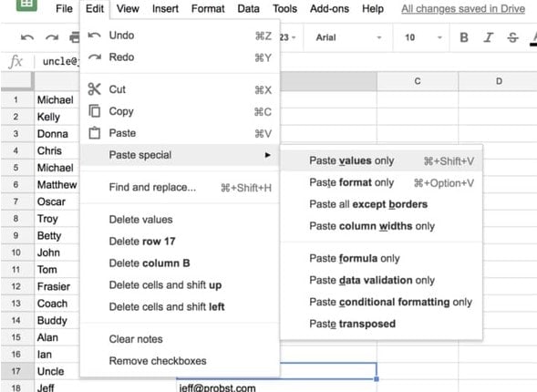This screenshot has height=392, width=537.
Task: Expand the Paste special submenu arrow
Action: [x=268, y=155]
